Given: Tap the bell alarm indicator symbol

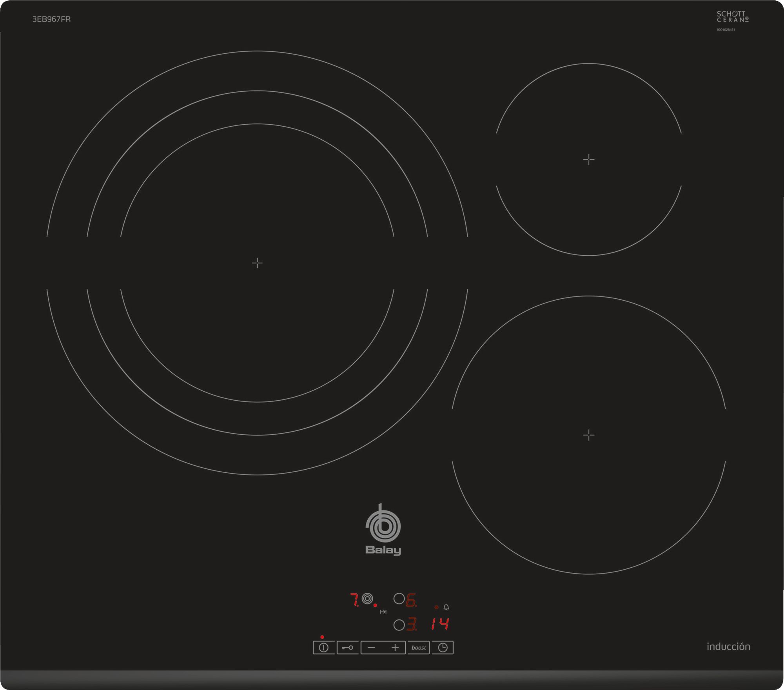Looking at the screenshot, I should pyautogui.click(x=446, y=607).
